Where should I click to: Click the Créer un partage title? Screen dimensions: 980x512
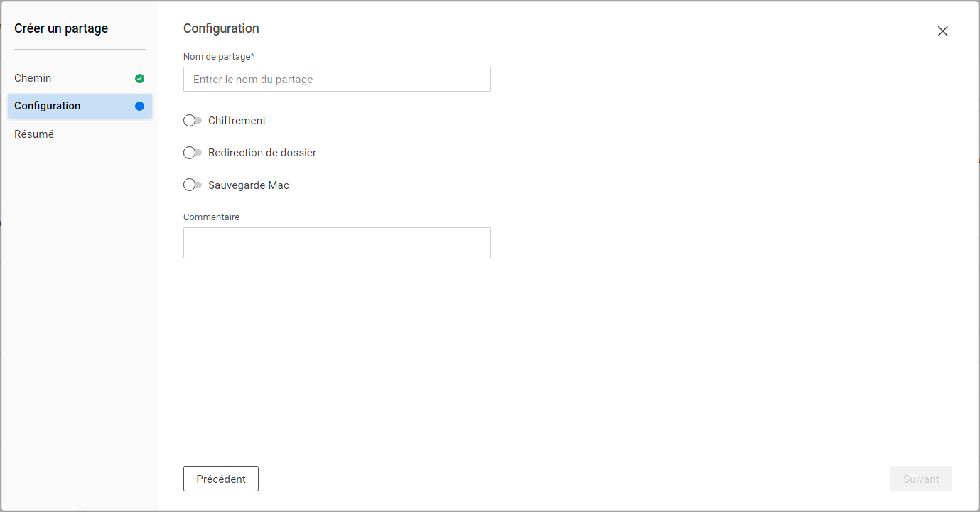(x=61, y=28)
